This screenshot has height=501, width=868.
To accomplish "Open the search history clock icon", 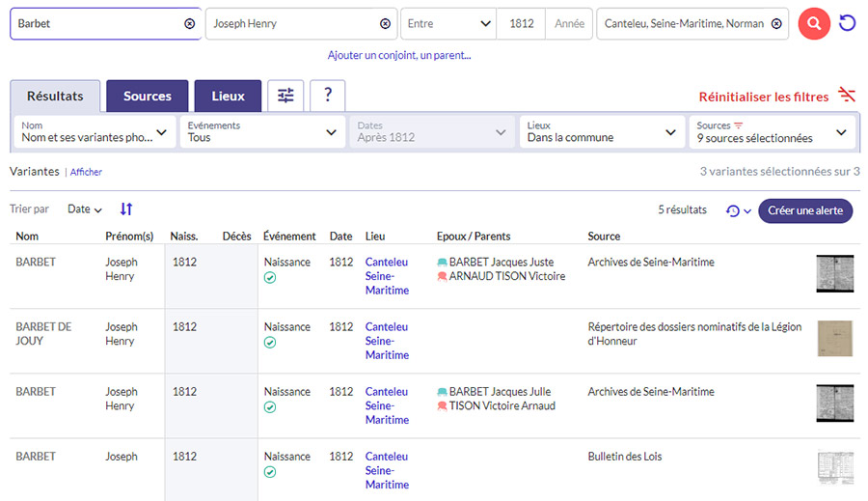I will tap(738, 210).
